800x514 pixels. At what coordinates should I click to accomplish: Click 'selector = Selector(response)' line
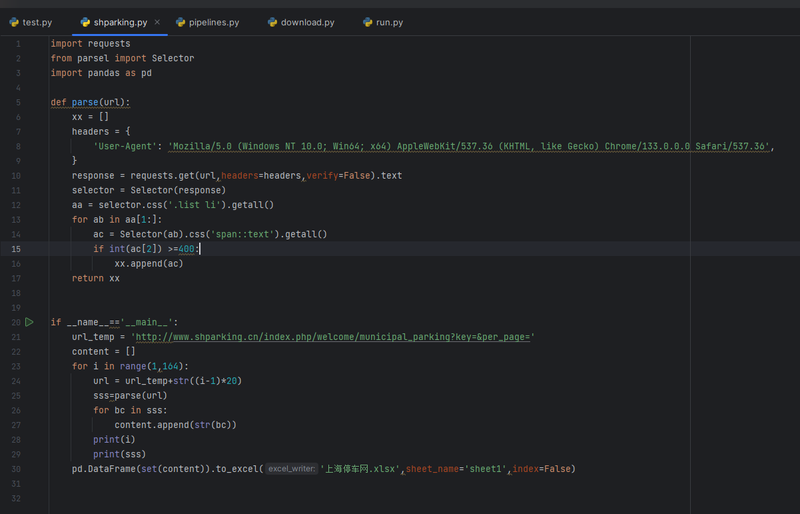click(149, 190)
